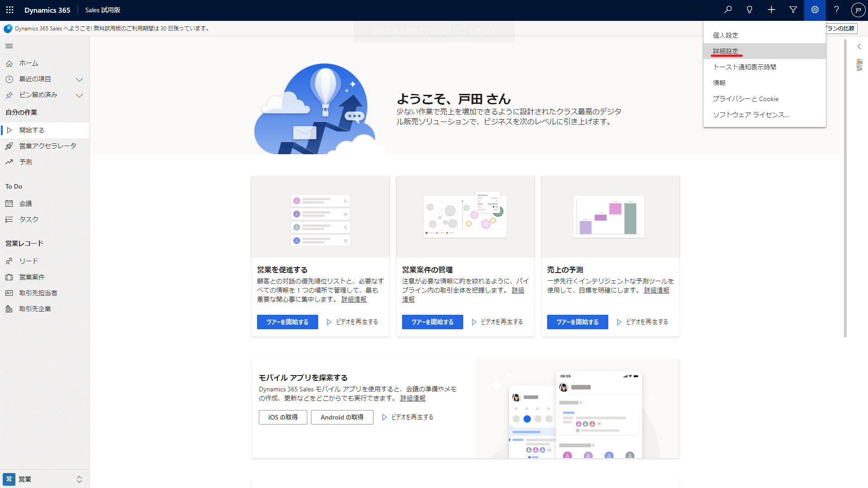This screenshot has width=868, height=488.
Task: Open the advanced find filter icon
Action: point(793,10)
